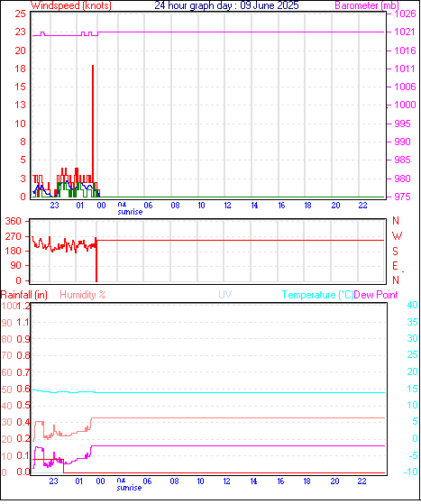421x504 pixels.
Task: Click the sunrise label under the bottom graph
Action: 129,488
